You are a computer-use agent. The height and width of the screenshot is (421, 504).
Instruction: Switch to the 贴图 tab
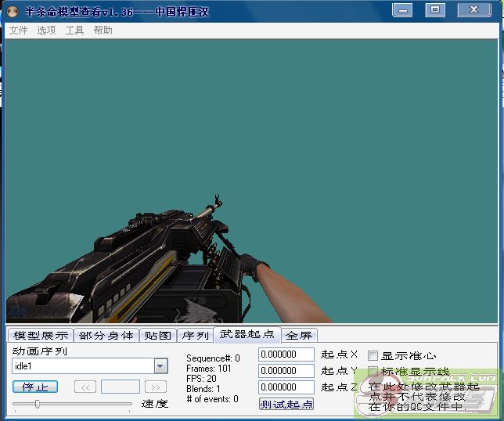click(x=158, y=335)
